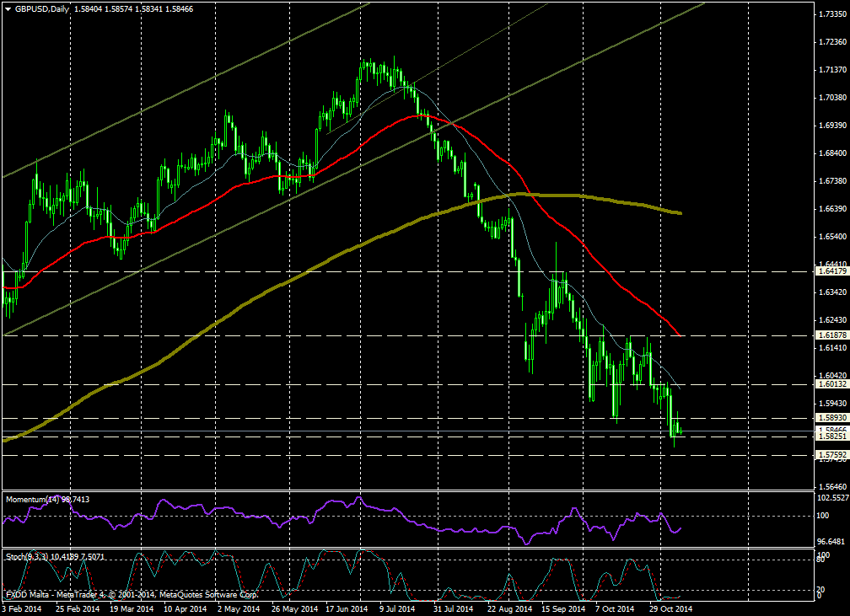This screenshot has height=616, width=850.
Task: Select the 1.61878 horizontal level price tag
Action: tap(831, 335)
